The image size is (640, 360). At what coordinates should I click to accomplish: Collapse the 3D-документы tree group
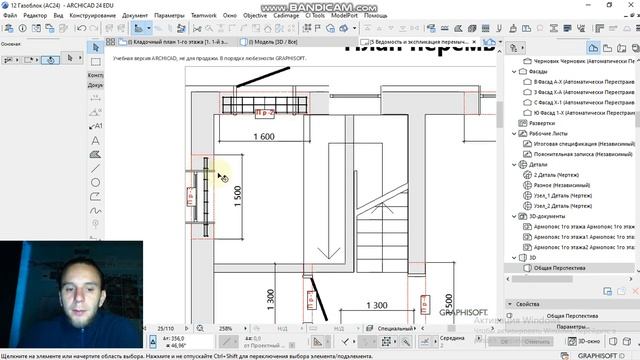click(x=514, y=216)
